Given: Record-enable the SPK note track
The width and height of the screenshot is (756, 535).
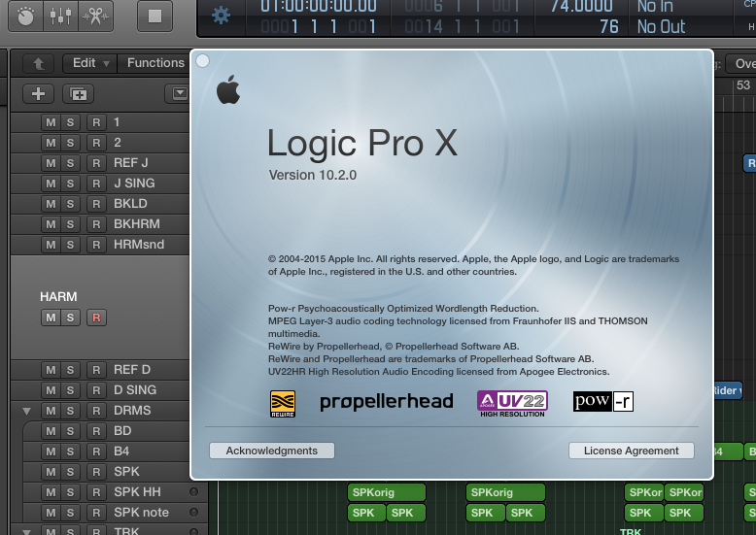Looking at the screenshot, I should click(96, 513).
